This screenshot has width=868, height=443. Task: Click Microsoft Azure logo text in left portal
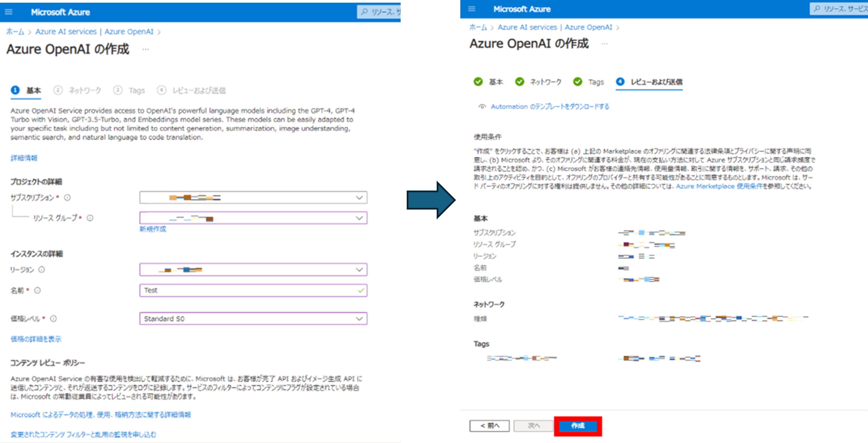tap(60, 12)
